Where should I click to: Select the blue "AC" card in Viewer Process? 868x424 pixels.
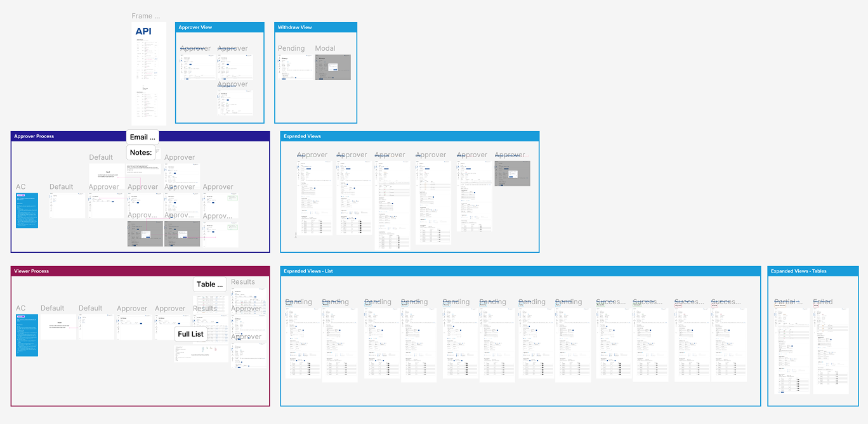click(x=27, y=336)
